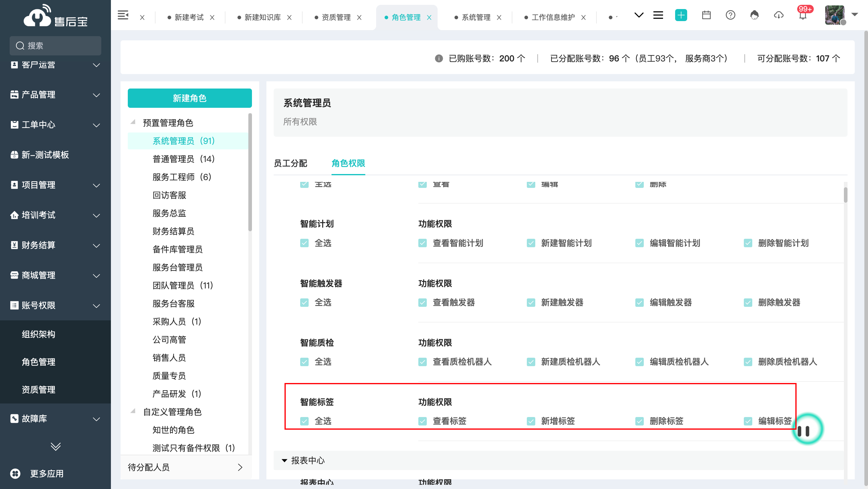
Task: Open account dropdown caret beside avatar
Action: click(854, 14)
